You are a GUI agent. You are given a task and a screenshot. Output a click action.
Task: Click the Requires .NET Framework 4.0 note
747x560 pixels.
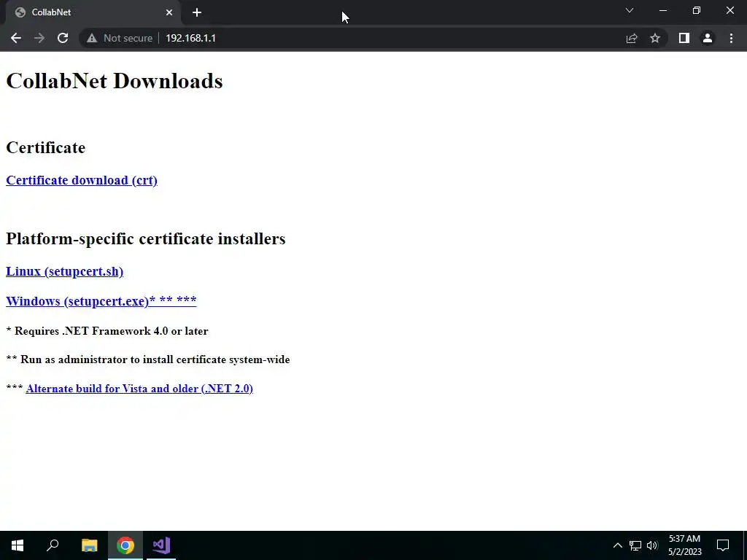107,331
